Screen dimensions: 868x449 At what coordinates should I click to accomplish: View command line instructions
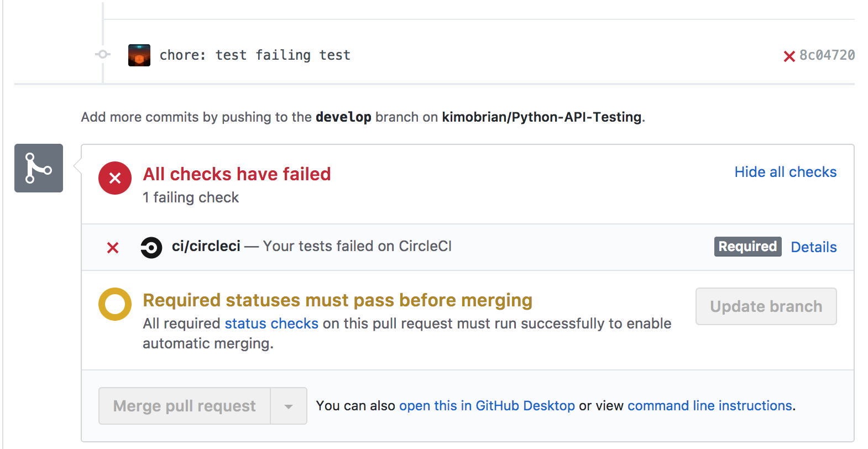(x=709, y=405)
